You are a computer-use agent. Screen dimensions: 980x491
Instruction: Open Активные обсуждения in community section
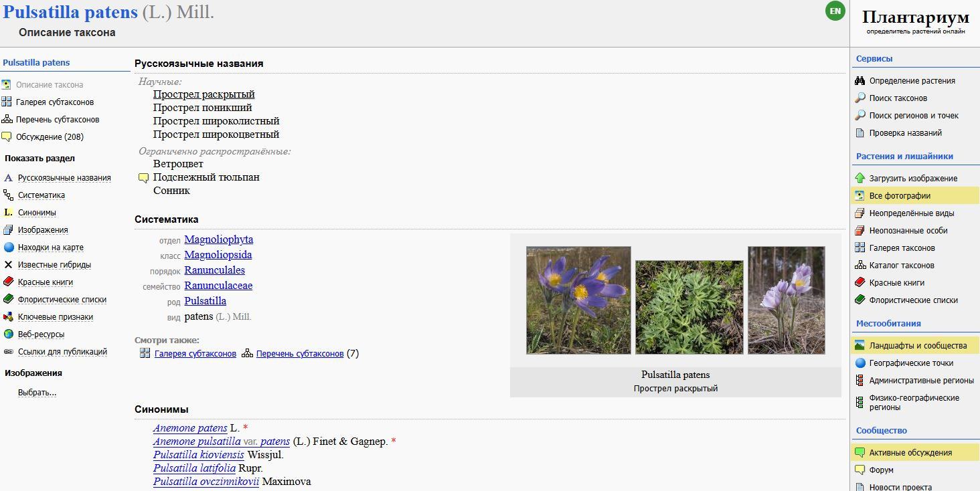[x=910, y=453]
